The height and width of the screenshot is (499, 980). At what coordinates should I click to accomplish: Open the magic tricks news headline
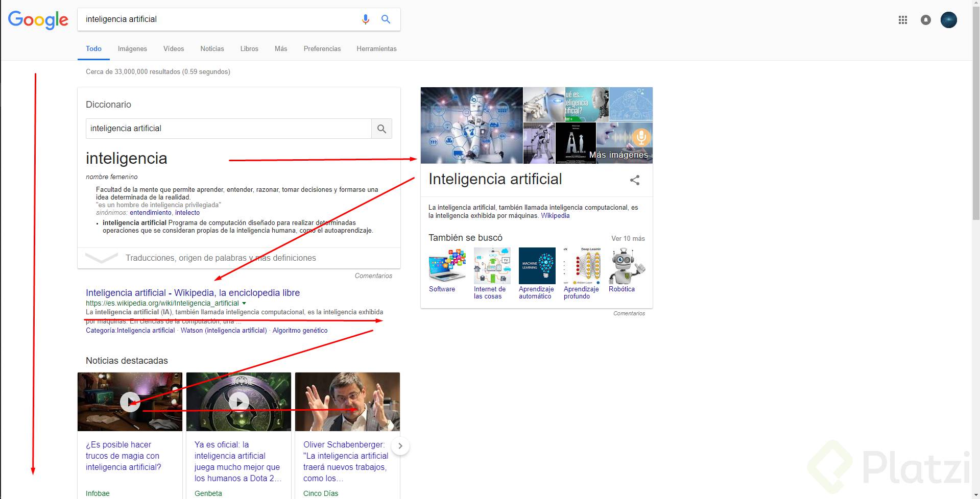click(124, 456)
